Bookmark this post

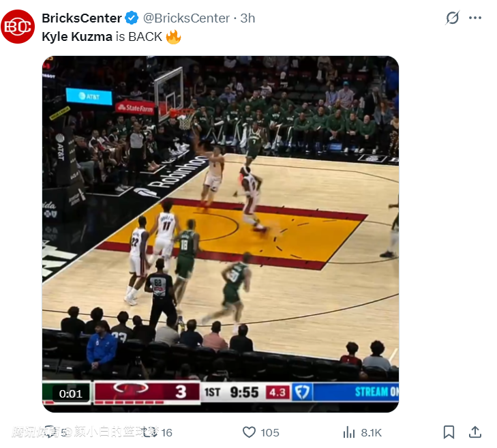pyautogui.click(x=449, y=432)
